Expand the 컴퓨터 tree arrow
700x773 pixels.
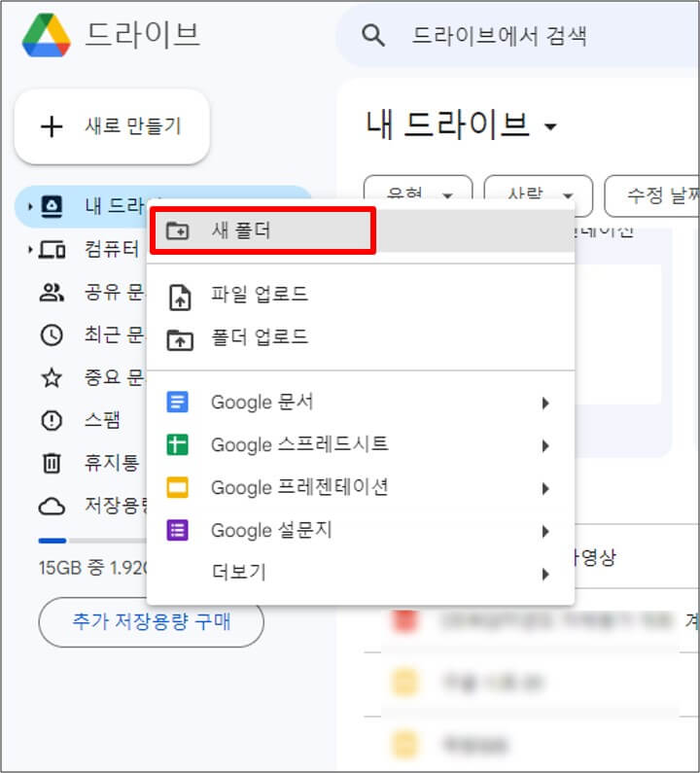tap(30, 250)
